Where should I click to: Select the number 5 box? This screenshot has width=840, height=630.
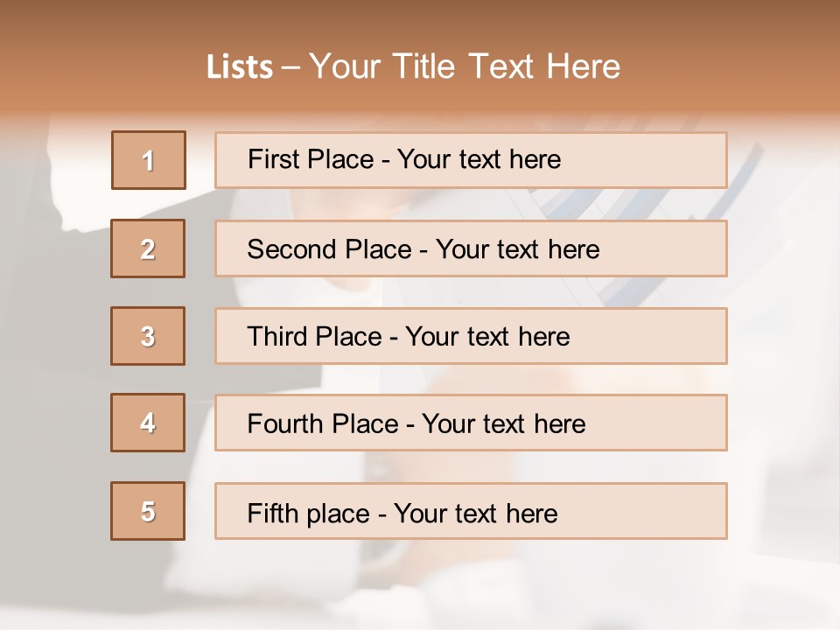(148, 511)
